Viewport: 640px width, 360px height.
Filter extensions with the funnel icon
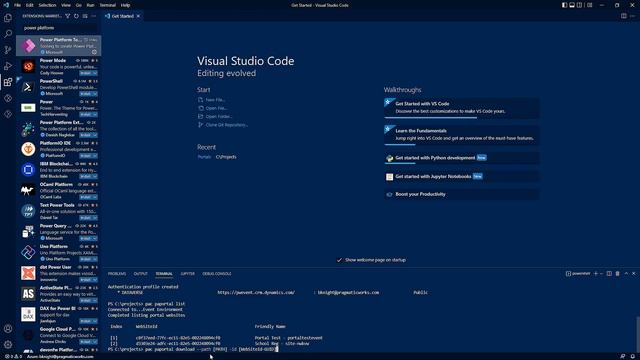68,16
